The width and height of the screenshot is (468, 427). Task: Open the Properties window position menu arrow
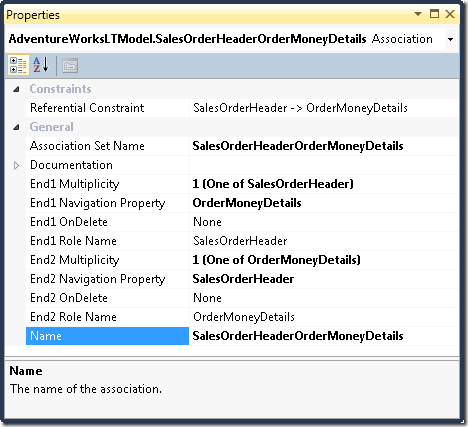click(x=418, y=14)
